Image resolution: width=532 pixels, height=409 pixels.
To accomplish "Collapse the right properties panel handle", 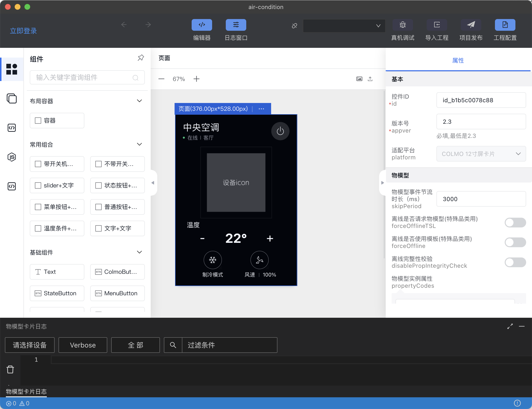I will 383,183.
